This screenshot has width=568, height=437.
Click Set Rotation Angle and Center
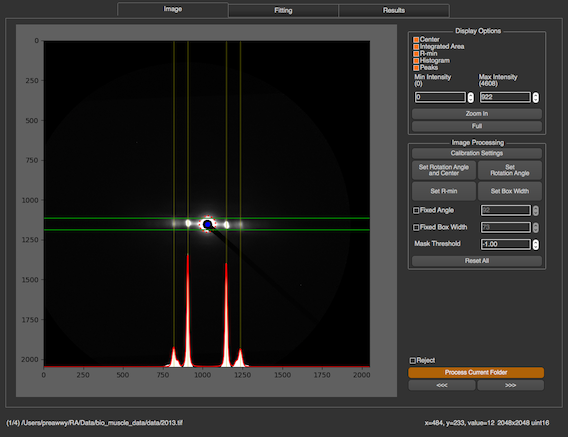tap(444, 170)
